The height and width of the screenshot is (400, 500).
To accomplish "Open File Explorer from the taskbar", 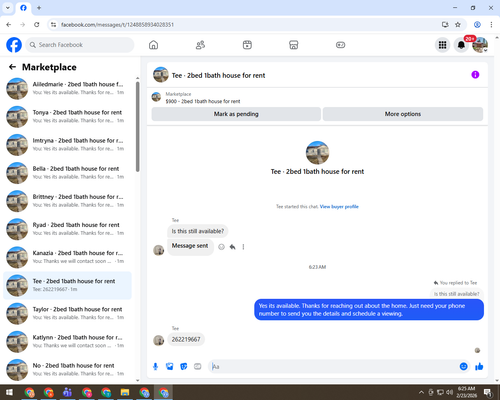I will pyautogui.click(x=125, y=392).
